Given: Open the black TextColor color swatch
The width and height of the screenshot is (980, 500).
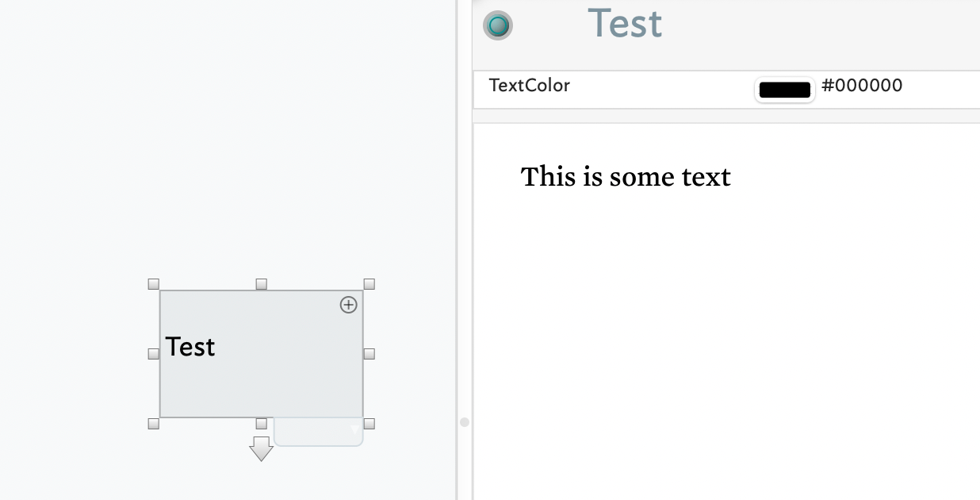Looking at the screenshot, I should 784,90.
